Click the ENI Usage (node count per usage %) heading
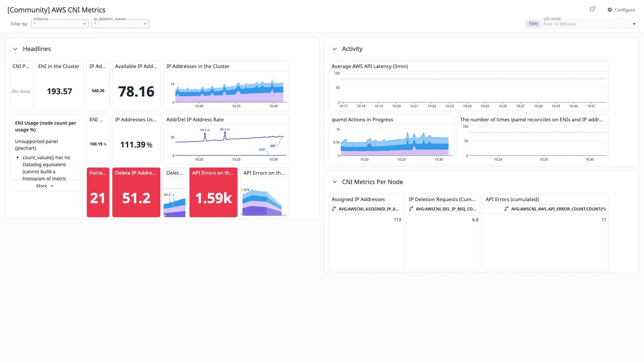644x362 pixels. (x=46, y=126)
